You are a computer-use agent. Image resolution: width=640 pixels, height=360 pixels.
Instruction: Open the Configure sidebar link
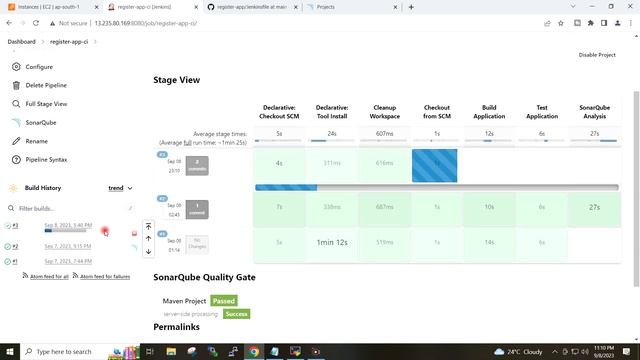39,67
